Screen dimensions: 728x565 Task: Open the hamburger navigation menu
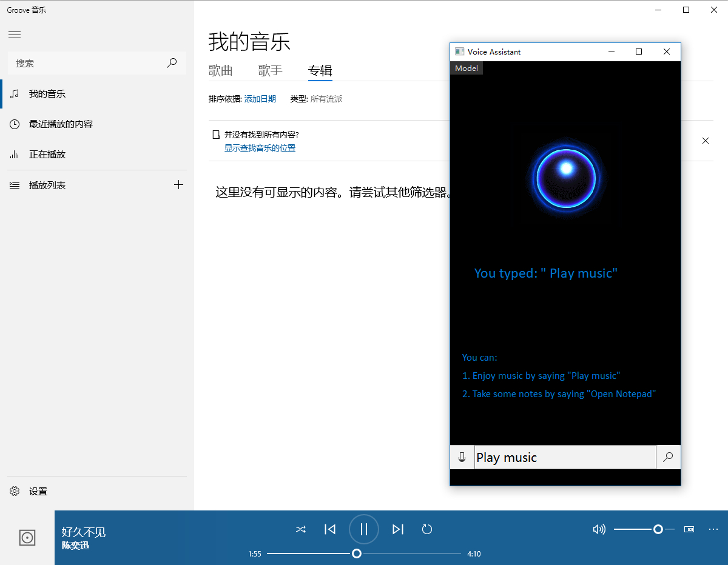(15, 35)
